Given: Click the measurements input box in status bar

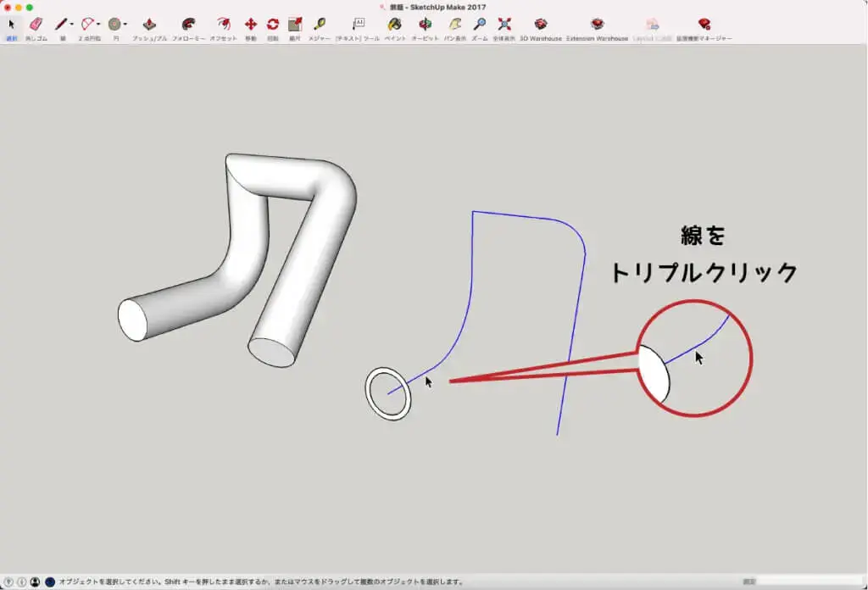Looking at the screenshot, I should click(810, 582).
